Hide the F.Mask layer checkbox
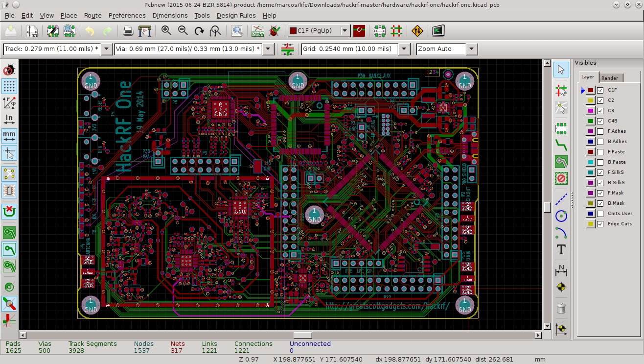The width and height of the screenshot is (644, 364). [x=600, y=193]
